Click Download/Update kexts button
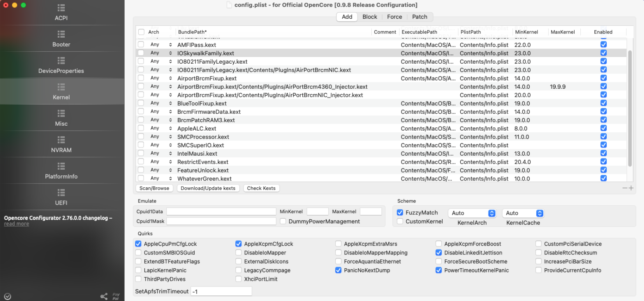Viewport: 644px width, 301px height. tap(208, 188)
